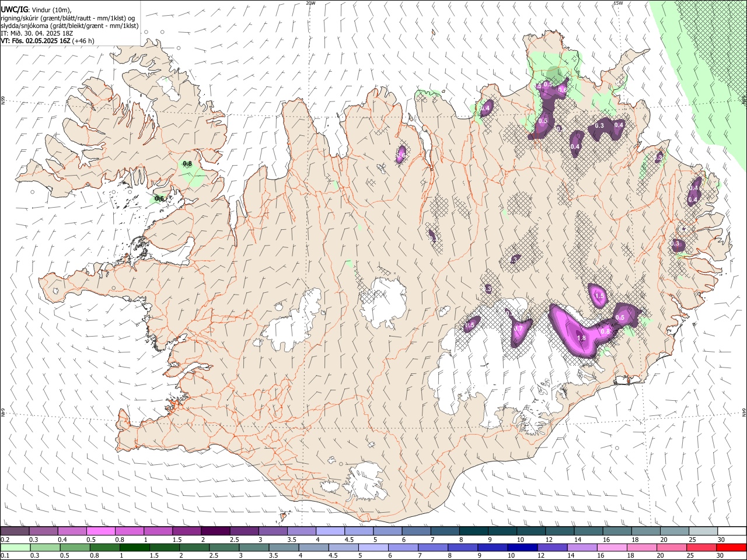This screenshot has width=747, height=560.
Task: Click the (+46 h) forecast offset
Action: point(83,41)
